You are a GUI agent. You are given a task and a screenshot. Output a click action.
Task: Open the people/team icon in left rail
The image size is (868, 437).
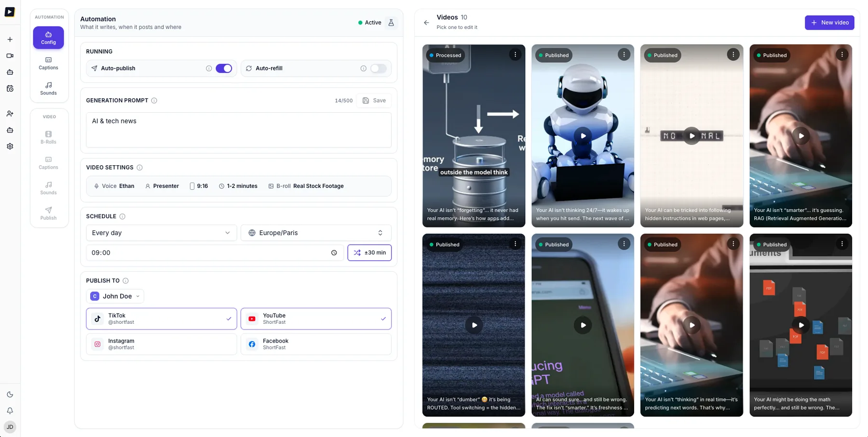tap(10, 114)
